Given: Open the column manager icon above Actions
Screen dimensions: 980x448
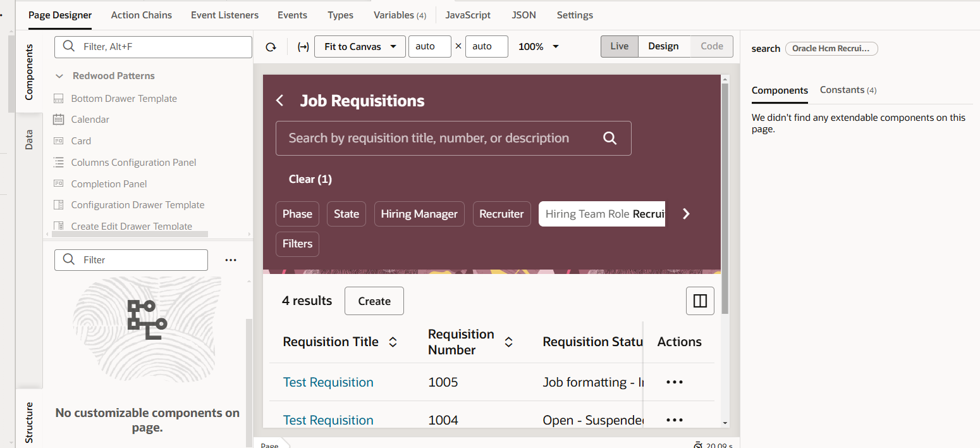Looking at the screenshot, I should (700, 301).
